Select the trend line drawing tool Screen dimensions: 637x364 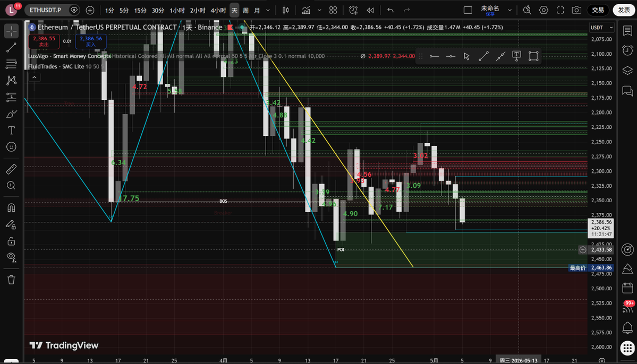11,47
